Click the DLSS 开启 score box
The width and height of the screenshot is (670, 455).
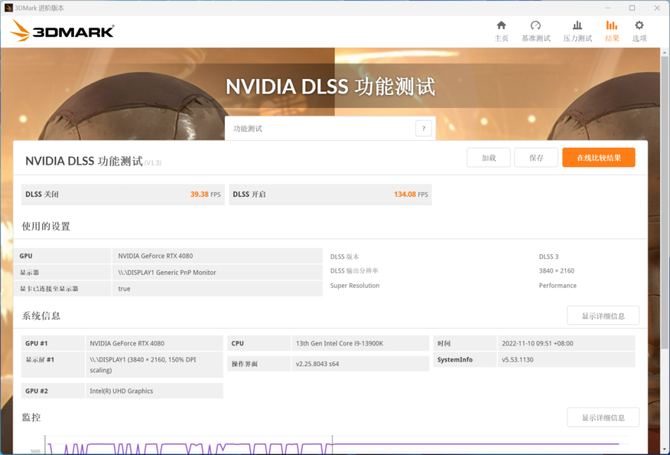(x=330, y=194)
